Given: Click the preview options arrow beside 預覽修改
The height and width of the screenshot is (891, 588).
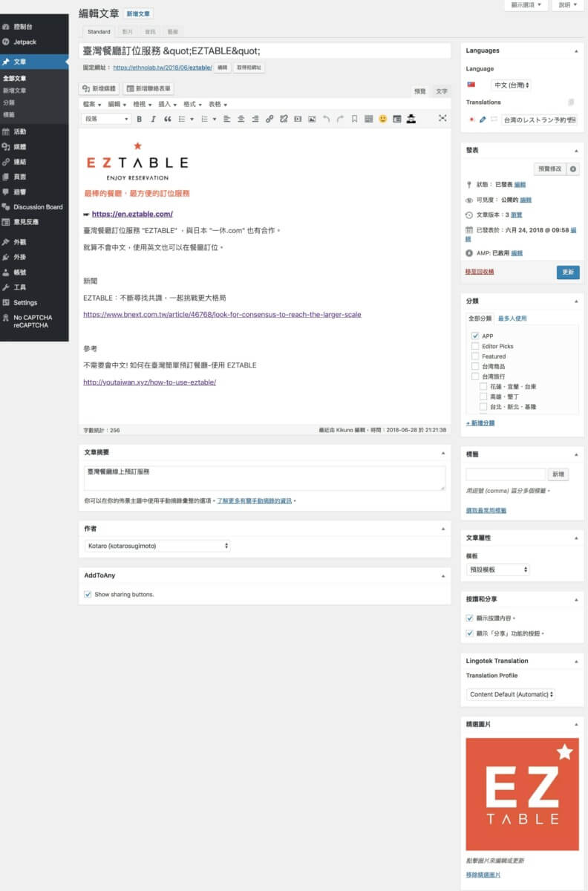Looking at the screenshot, I should pyautogui.click(x=572, y=169).
